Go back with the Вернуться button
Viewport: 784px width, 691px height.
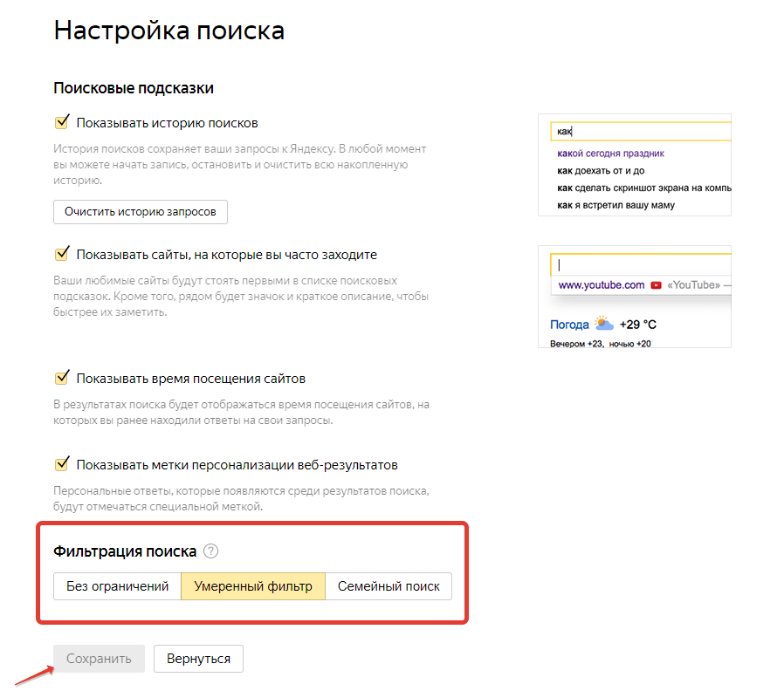[x=198, y=659]
